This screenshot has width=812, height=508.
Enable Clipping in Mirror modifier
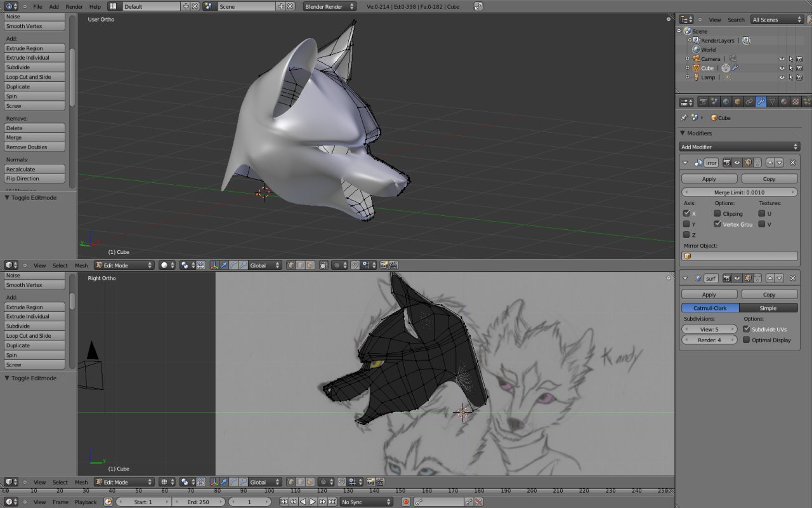pyautogui.click(x=717, y=214)
